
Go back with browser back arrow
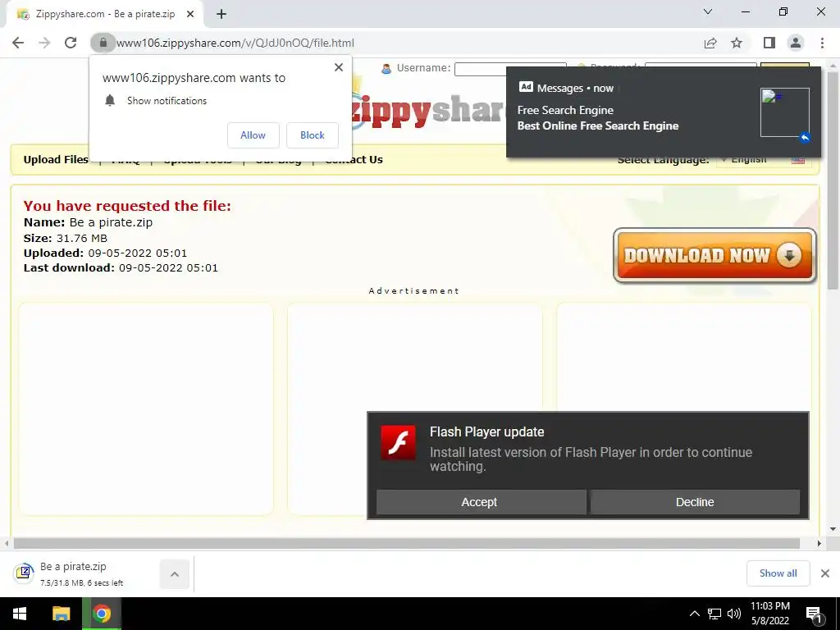pyautogui.click(x=18, y=43)
